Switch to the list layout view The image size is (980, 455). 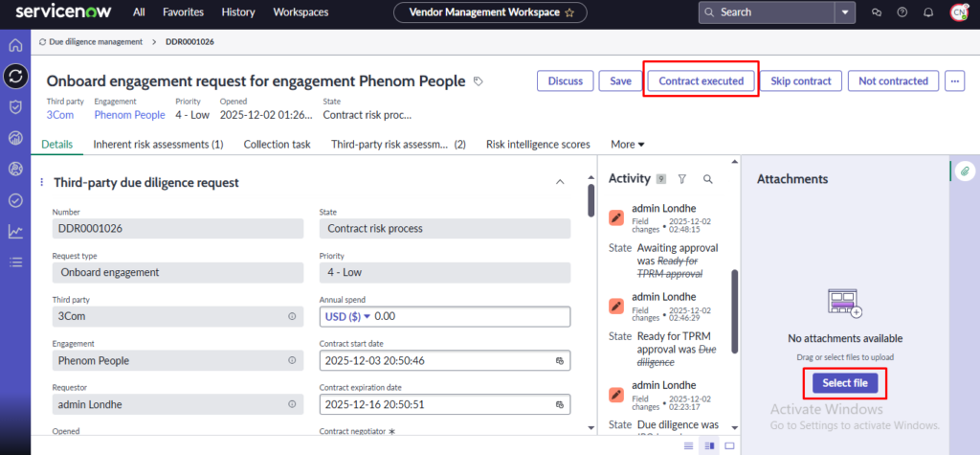click(689, 446)
